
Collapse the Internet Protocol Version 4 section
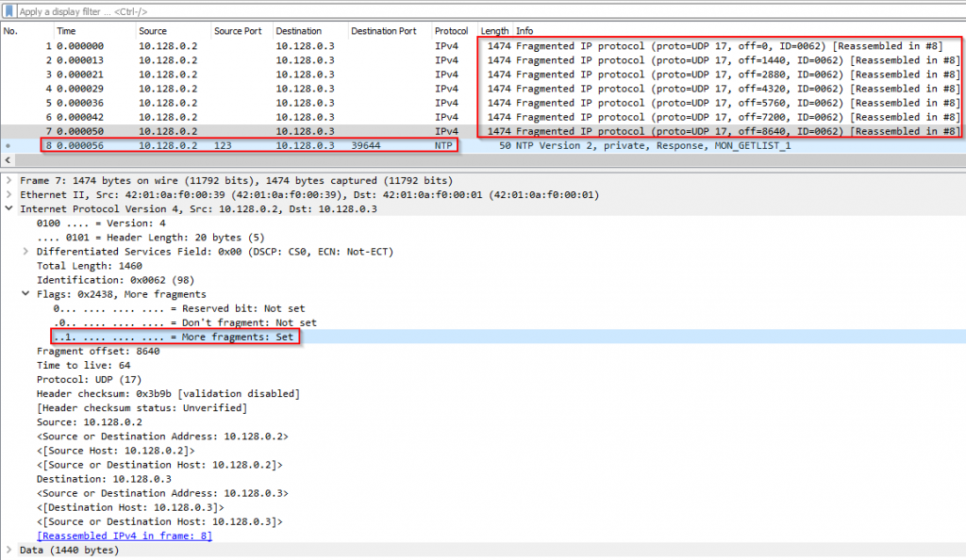(8, 208)
